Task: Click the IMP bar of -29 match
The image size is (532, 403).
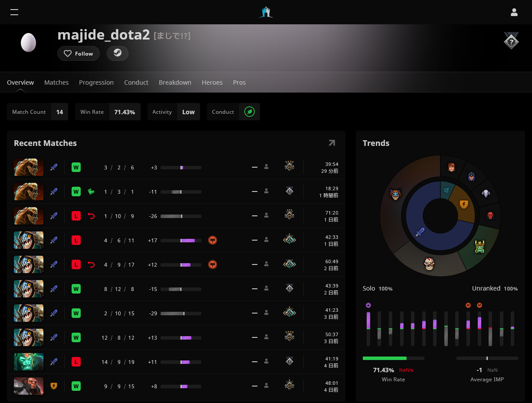Action: (x=181, y=313)
